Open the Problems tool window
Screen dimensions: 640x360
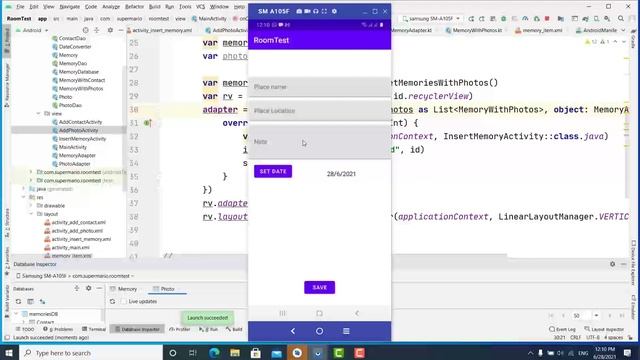[x=58, y=329]
